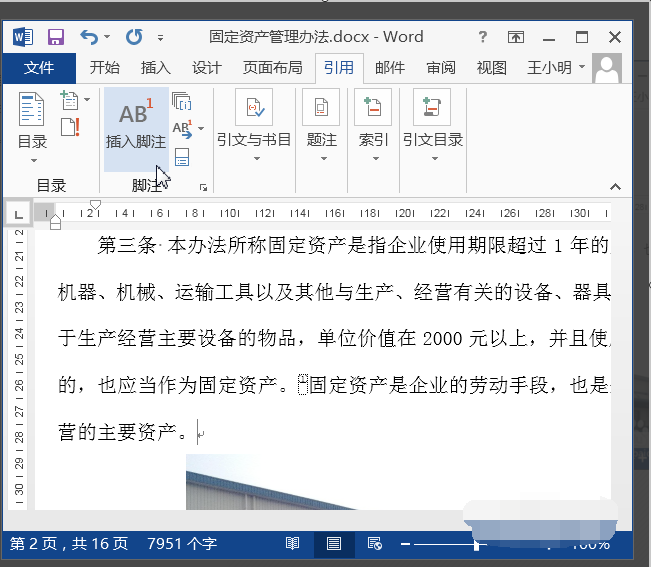
Task: Minimize the Word window
Action: coord(549,39)
